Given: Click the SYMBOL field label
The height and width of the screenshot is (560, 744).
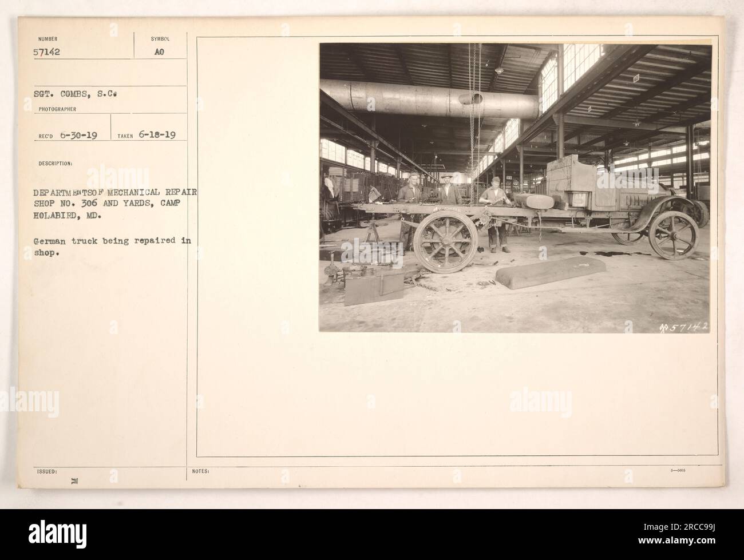Looking at the screenshot, I should (x=160, y=40).
